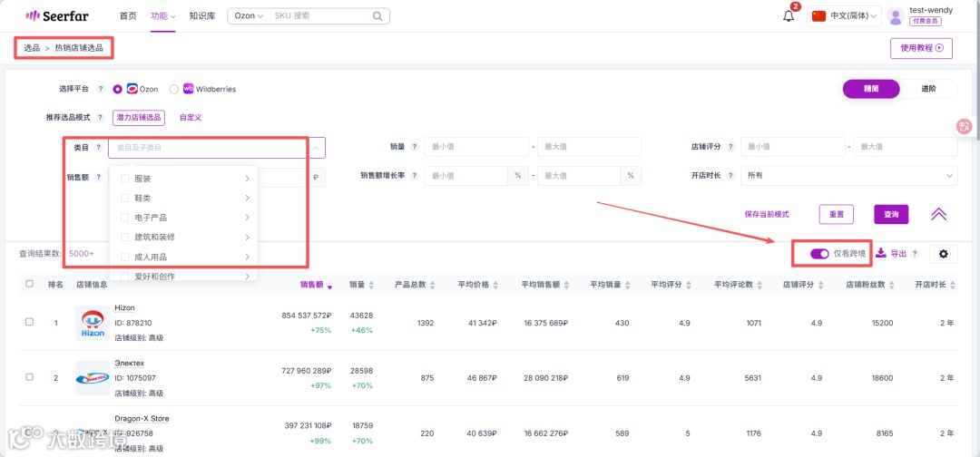Click help icon next to 销量 filter
Image resolution: width=980 pixels, height=457 pixels.
coord(415,147)
